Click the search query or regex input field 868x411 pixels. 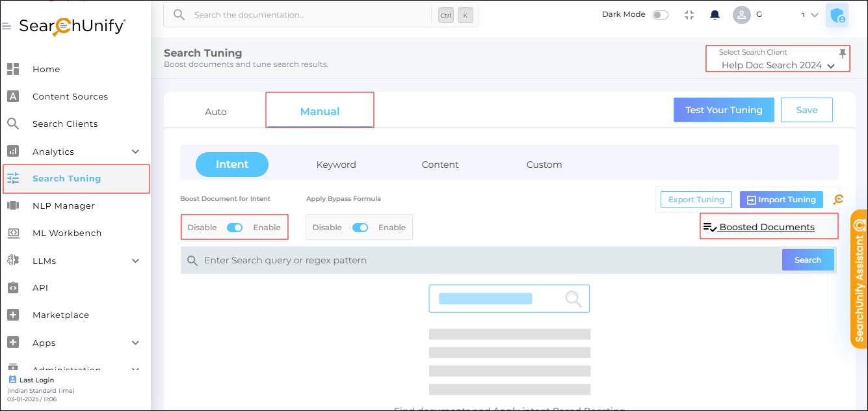[481, 260]
